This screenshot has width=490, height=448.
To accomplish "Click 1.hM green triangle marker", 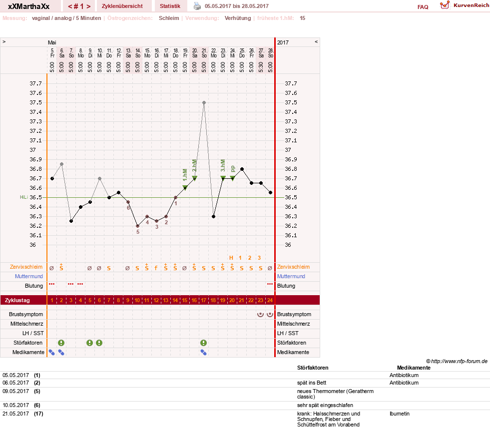I will 185,188.
